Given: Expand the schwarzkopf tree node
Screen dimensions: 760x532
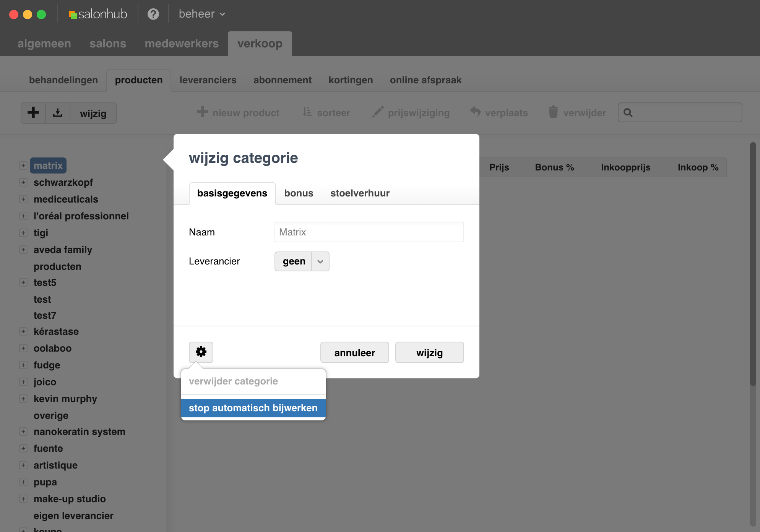Looking at the screenshot, I should [23, 182].
